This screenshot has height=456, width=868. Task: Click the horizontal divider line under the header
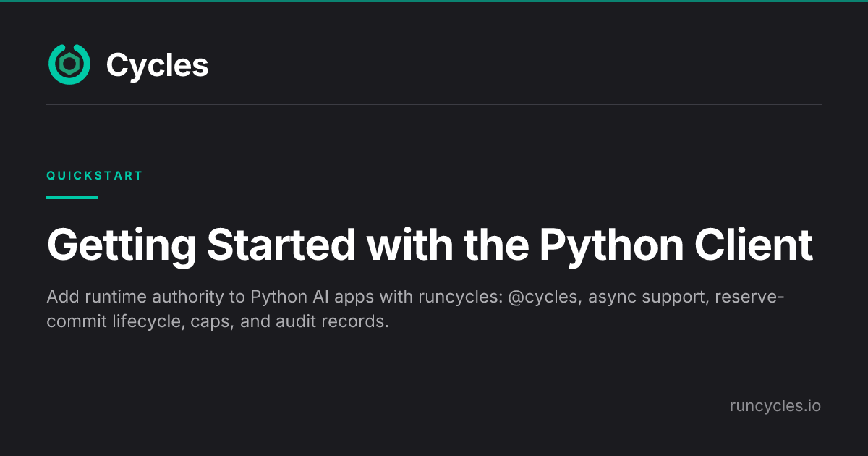click(434, 105)
